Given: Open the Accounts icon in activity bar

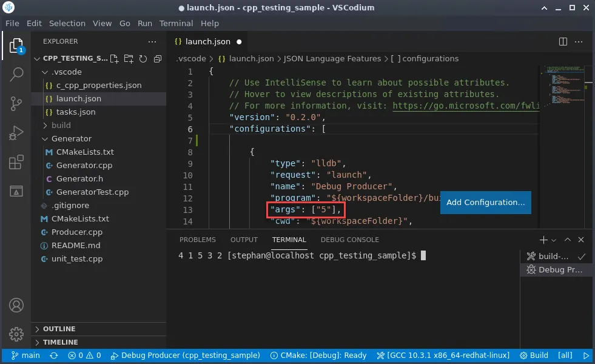Looking at the screenshot, I should (15, 305).
